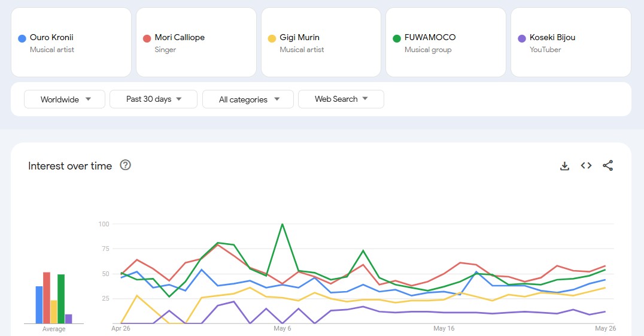Expand the Past 30 days time filter

point(153,99)
